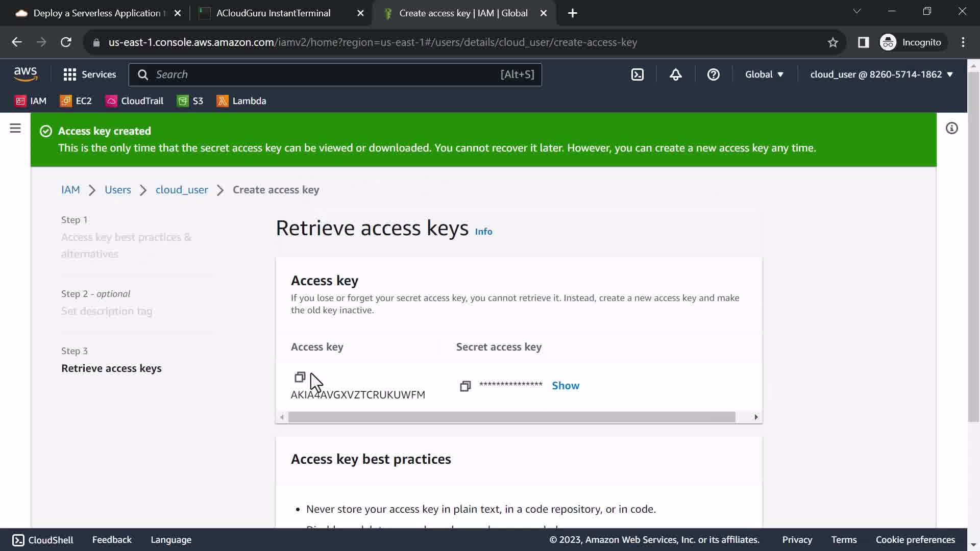
Task: Open the Global region dropdown
Action: 764,74
